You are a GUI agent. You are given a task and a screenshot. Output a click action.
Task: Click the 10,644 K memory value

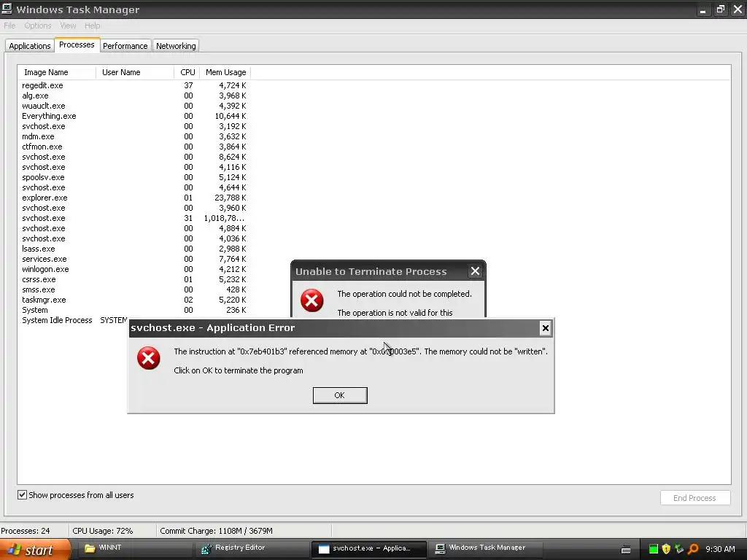click(x=230, y=116)
